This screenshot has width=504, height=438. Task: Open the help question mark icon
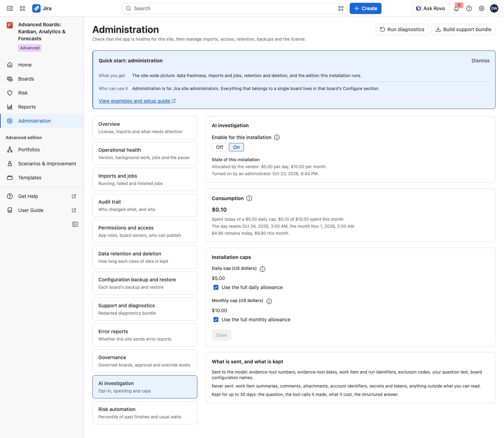pos(469,8)
